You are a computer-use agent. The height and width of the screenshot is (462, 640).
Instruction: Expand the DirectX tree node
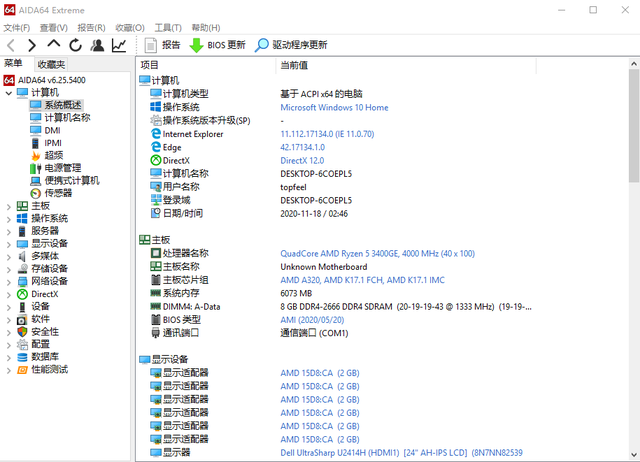click(x=9, y=295)
